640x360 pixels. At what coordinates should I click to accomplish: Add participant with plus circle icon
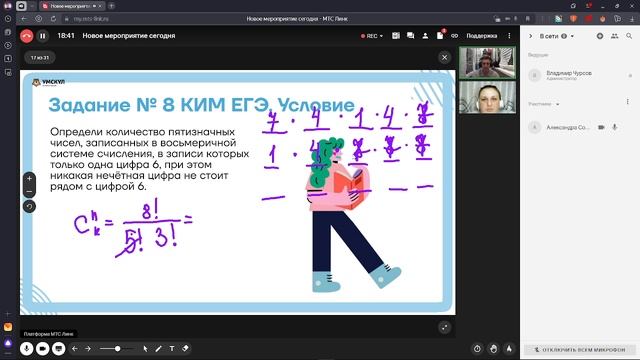600,36
